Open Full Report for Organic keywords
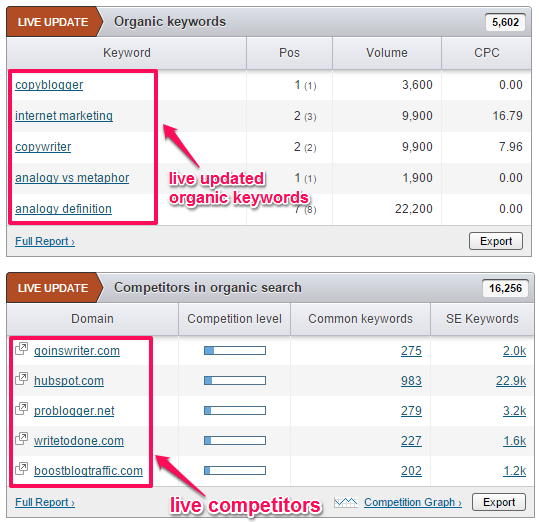Viewport: 539px width, 522px height. 45,241
